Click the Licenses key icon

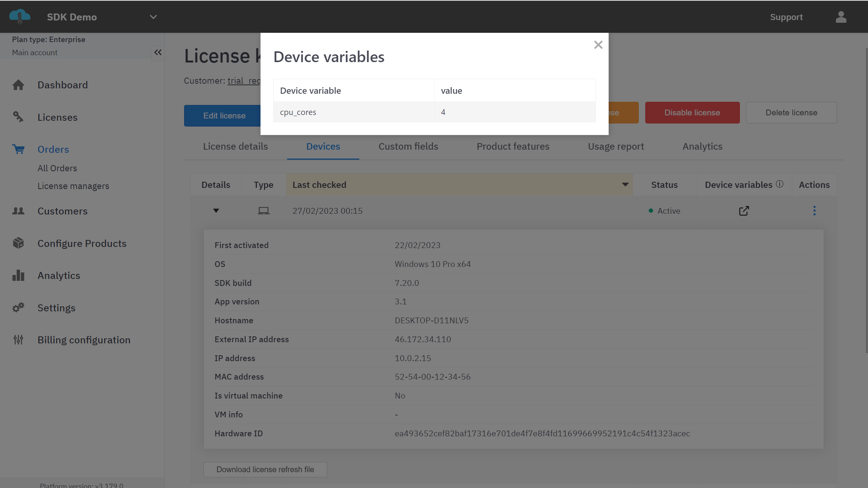coord(18,117)
